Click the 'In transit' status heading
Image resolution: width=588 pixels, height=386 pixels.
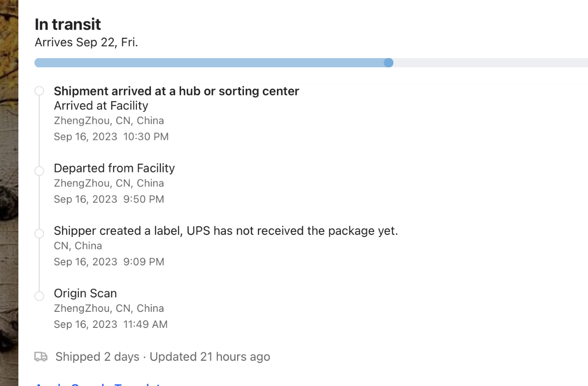[x=68, y=24]
